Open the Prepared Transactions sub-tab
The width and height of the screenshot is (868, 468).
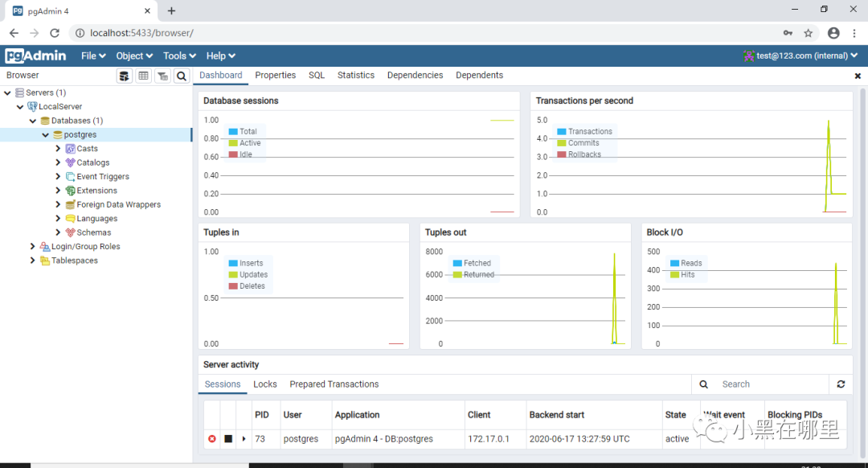(334, 384)
